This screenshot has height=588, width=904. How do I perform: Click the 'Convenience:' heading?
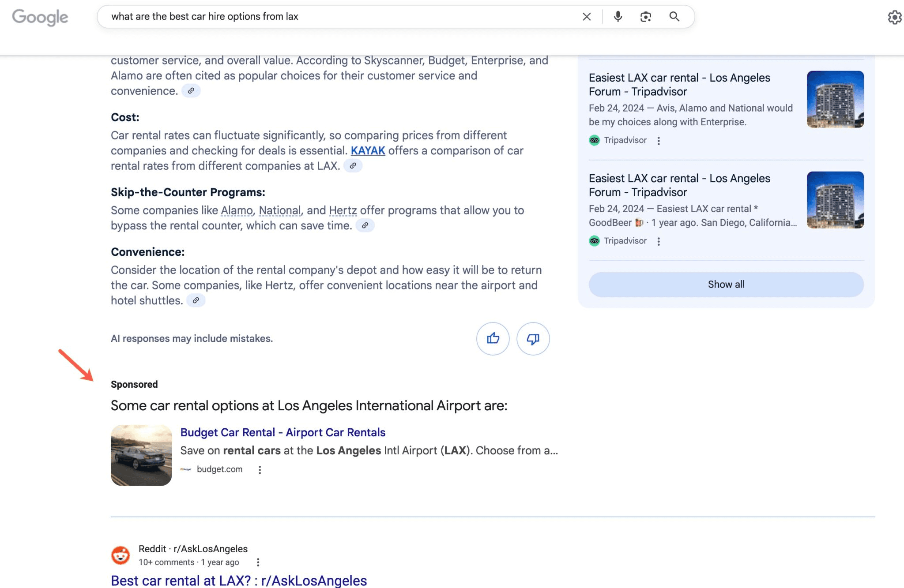[x=147, y=252]
